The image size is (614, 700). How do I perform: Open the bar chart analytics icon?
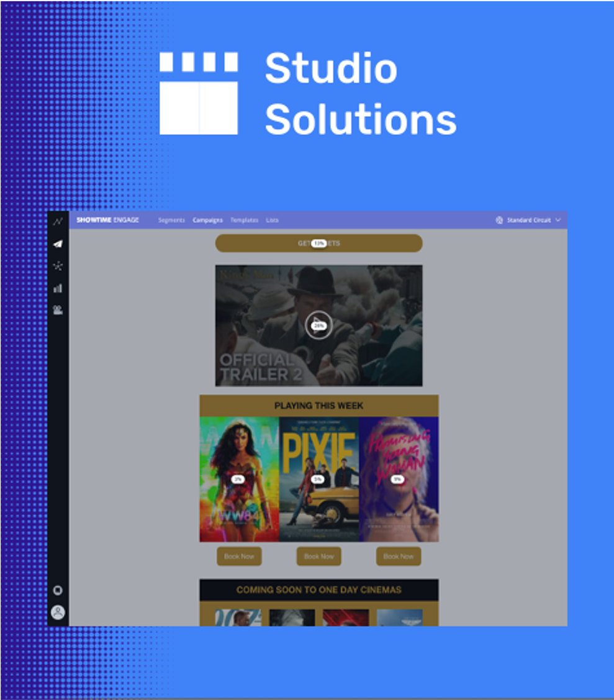click(58, 288)
